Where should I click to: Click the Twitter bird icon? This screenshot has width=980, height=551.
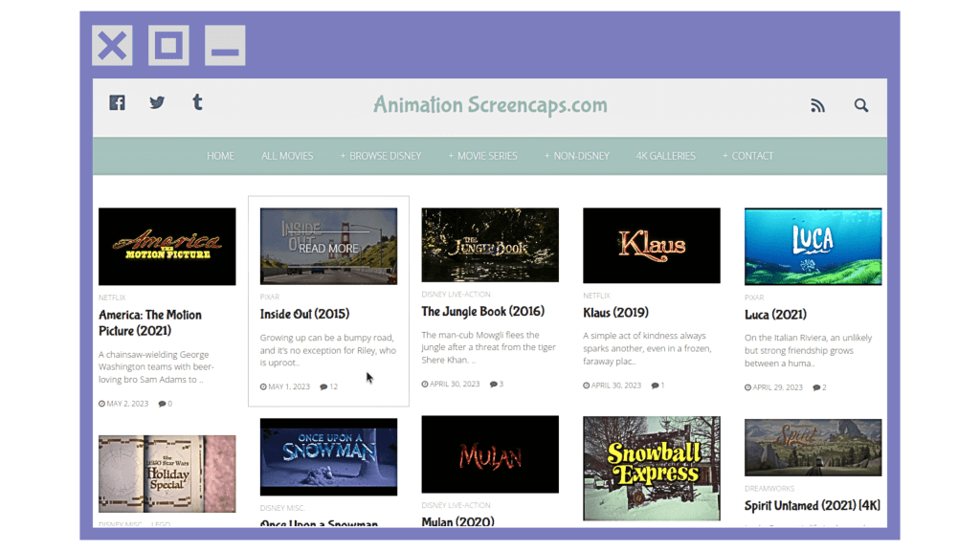tap(157, 102)
